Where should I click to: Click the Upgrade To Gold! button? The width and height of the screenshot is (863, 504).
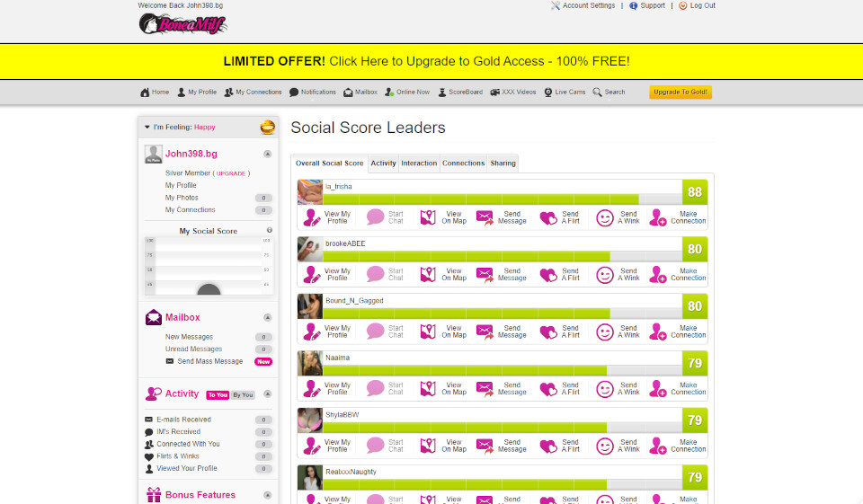tap(681, 92)
